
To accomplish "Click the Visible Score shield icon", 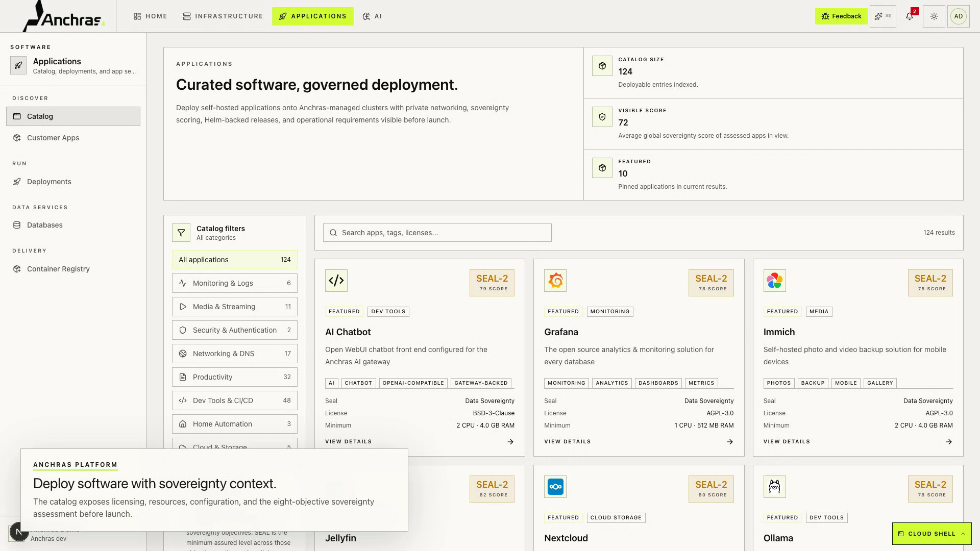I will tap(602, 117).
